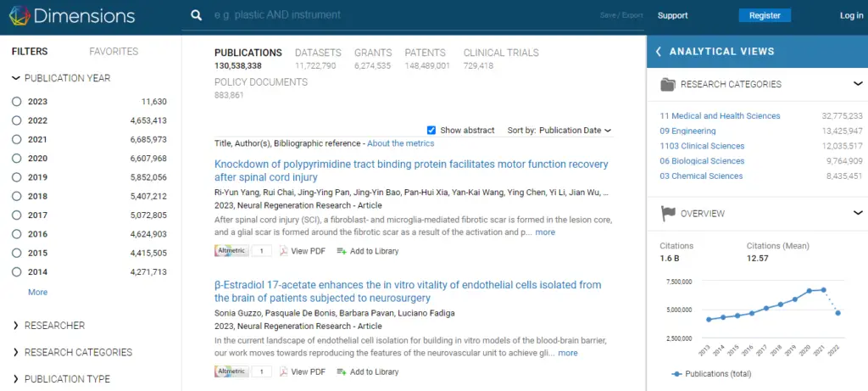Click author Sonia Guzzo in β-Estradiol article

(237, 313)
